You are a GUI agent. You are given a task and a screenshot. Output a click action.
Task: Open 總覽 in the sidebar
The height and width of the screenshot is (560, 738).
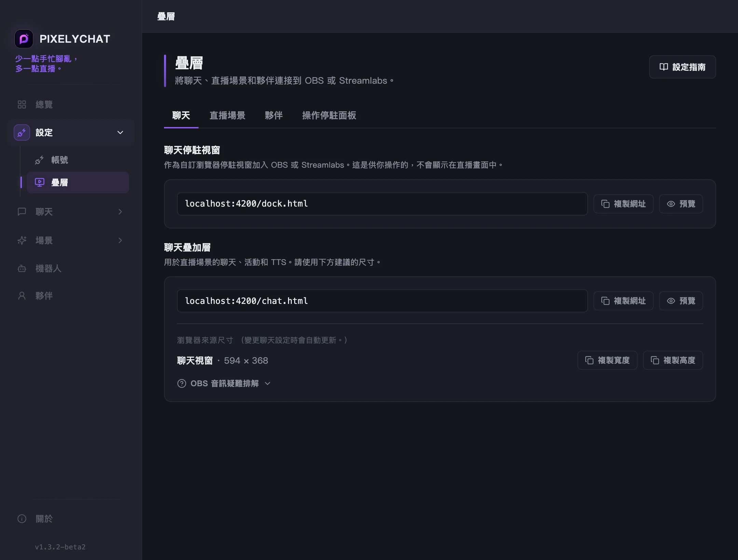pos(71,104)
